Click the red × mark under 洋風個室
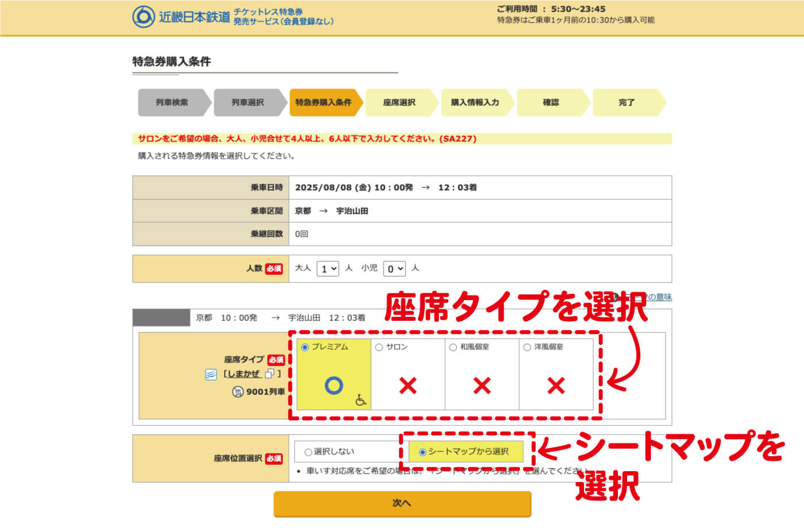 tap(555, 387)
